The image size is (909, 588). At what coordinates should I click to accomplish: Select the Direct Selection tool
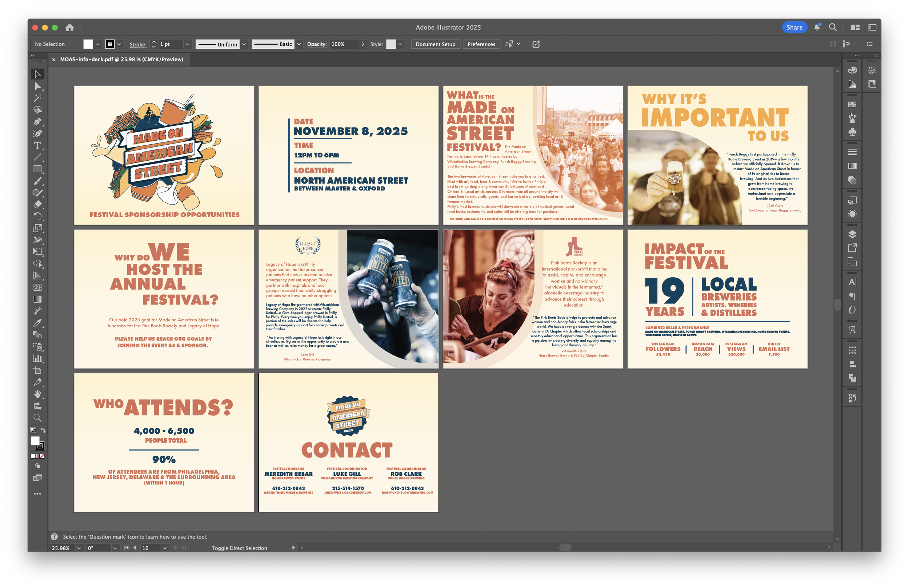point(37,86)
